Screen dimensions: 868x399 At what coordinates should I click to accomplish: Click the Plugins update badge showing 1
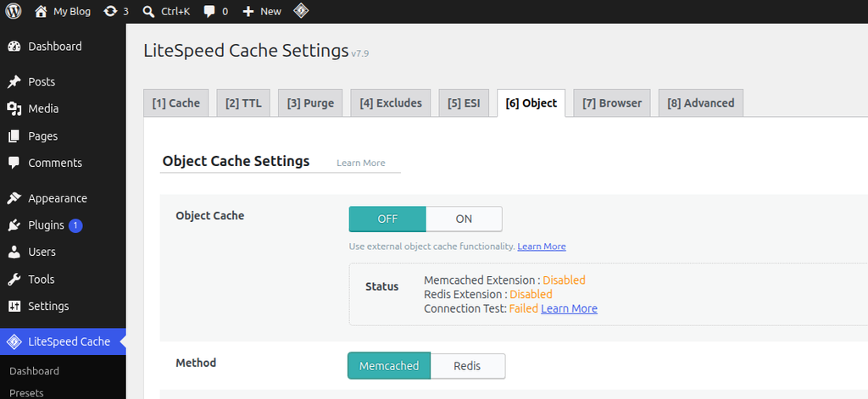pyautogui.click(x=75, y=225)
